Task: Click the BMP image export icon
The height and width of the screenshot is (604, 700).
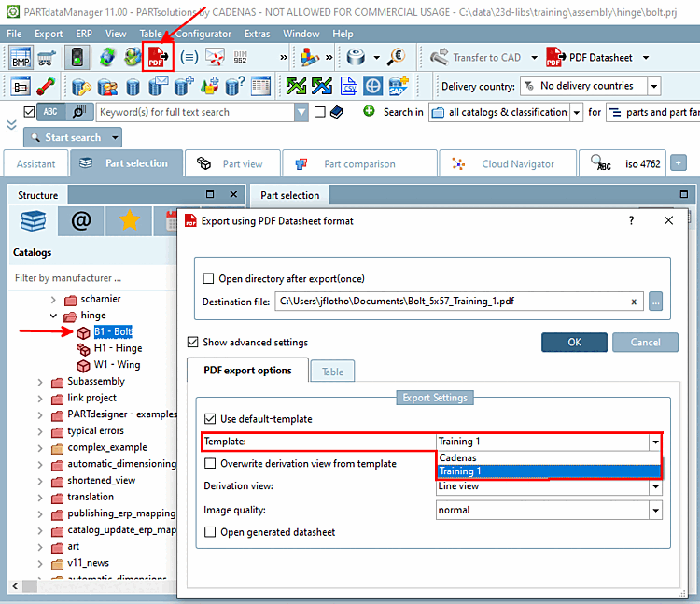Action: (x=21, y=58)
